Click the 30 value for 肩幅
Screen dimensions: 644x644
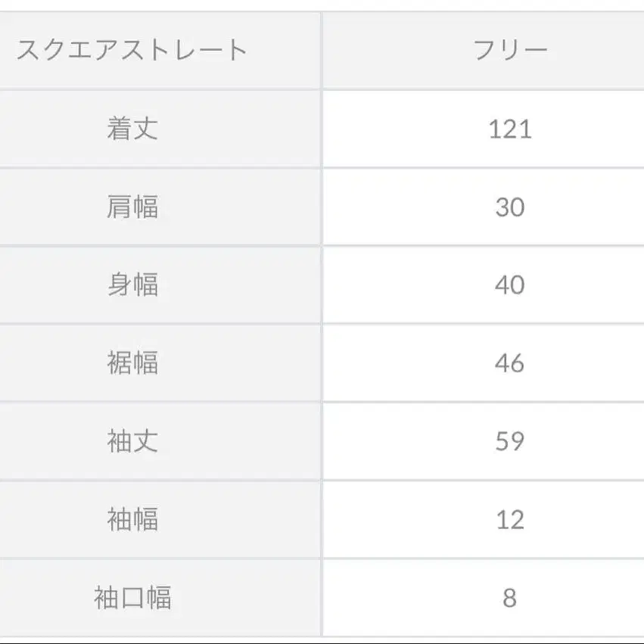click(x=509, y=207)
